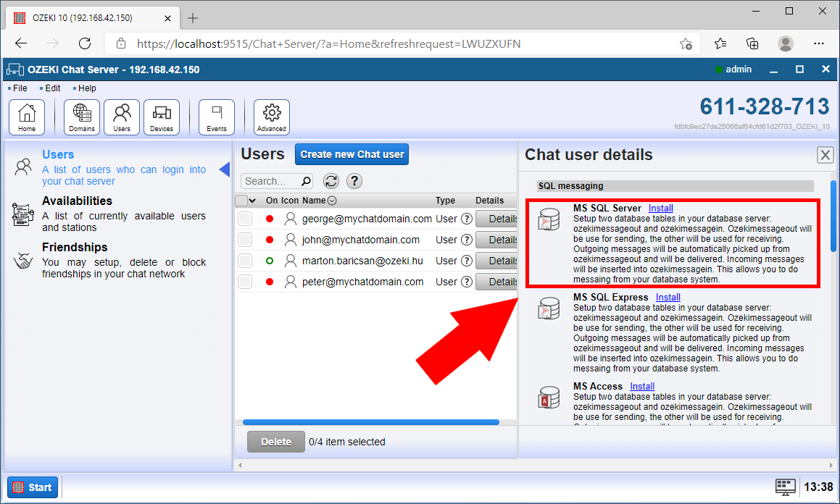
Task: Open the selection dropdown beside header checkbox
Action: 251,200
